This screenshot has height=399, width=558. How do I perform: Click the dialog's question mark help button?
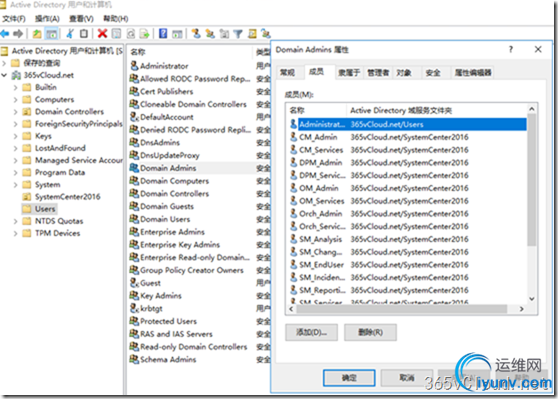(511, 49)
